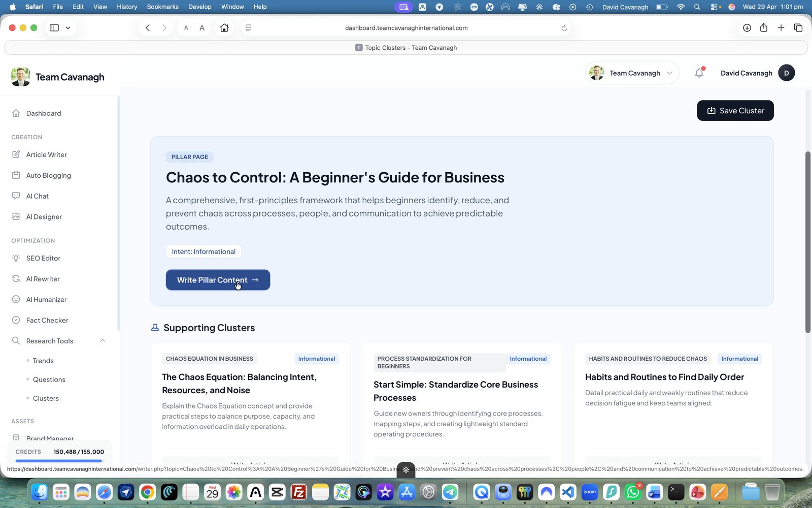Open the Questions research tool
Image resolution: width=812 pixels, height=508 pixels.
49,379
